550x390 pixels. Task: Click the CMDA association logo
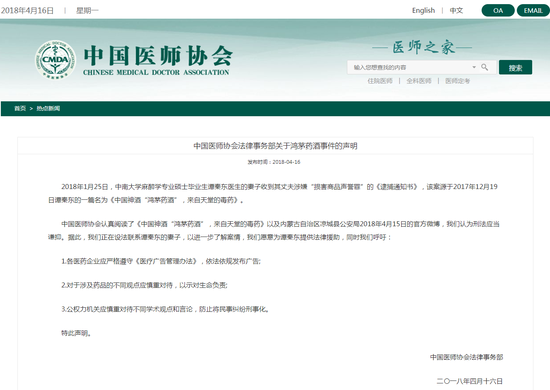[x=55, y=59]
